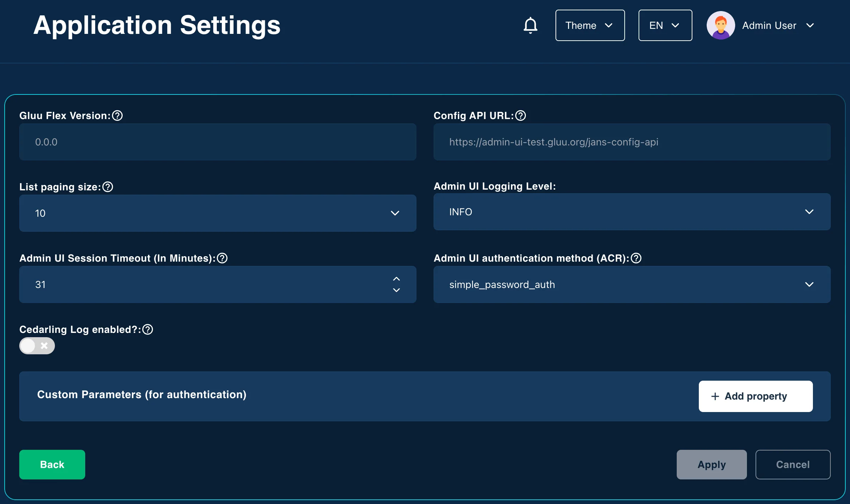The height and width of the screenshot is (504, 850).
Task: Click the Custom Parameters (for authentication) heading
Action: point(142,395)
